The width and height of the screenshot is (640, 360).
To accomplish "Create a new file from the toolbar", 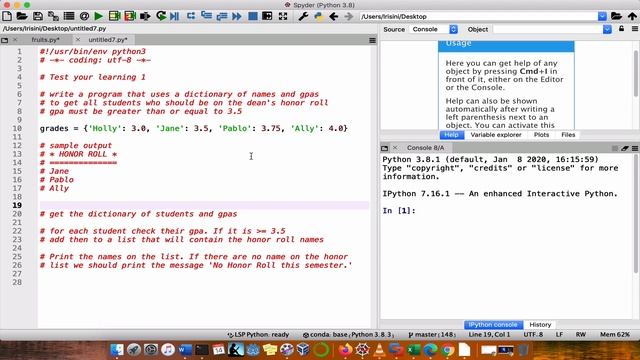I will pyautogui.click(x=7, y=16).
